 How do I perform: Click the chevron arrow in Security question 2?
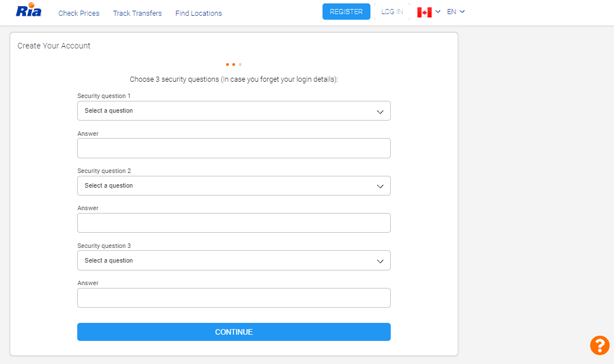[380, 186]
